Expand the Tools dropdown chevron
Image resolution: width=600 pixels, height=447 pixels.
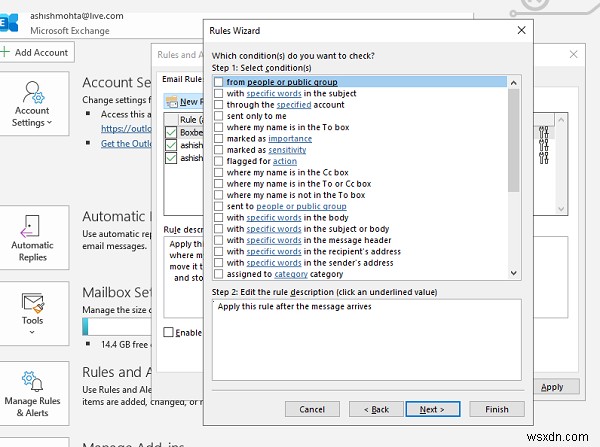click(32, 332)
